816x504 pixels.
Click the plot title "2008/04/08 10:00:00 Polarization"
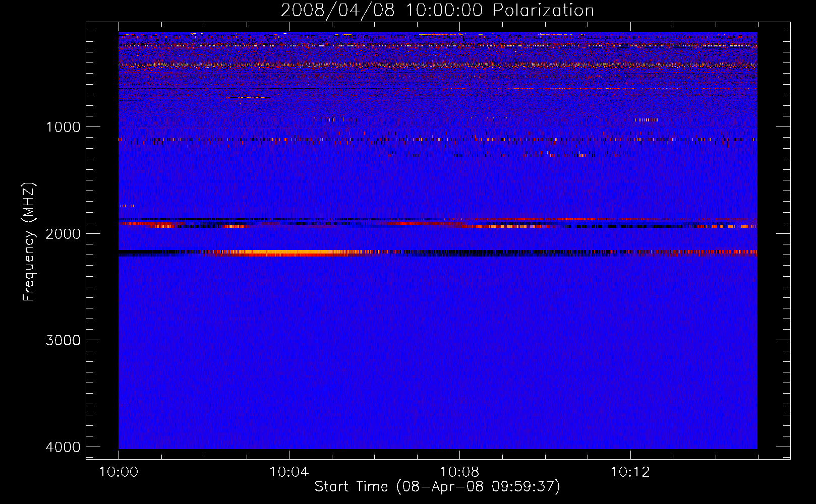tap(437, 11)
